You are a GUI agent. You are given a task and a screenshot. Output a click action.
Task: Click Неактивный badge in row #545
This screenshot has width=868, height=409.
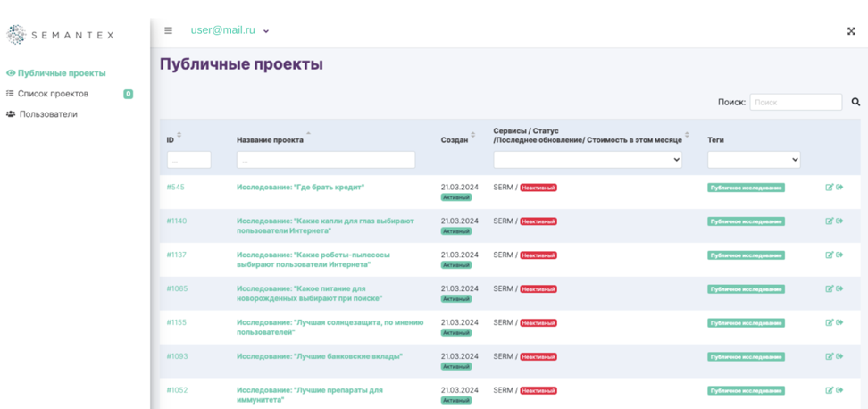point(538,188)
